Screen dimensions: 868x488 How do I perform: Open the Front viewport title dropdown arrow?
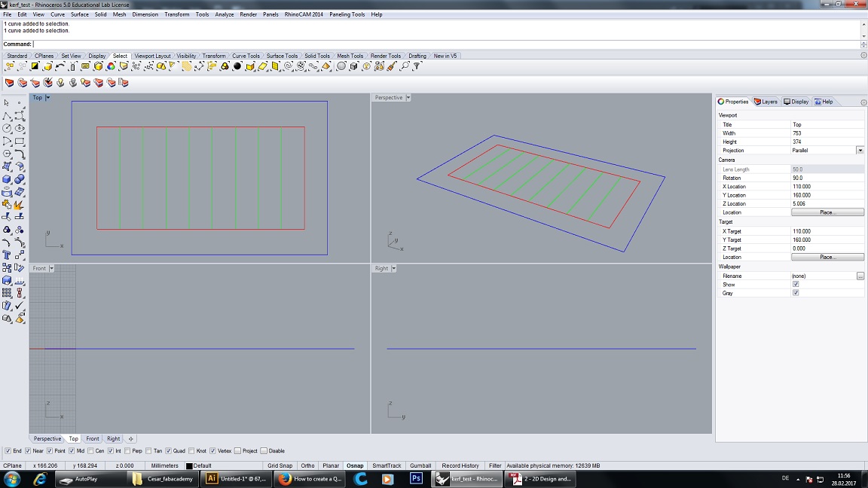tap(51, 268)
